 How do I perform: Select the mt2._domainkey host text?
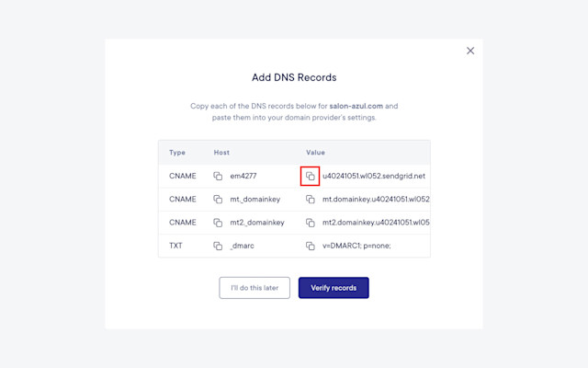[257, 223]
